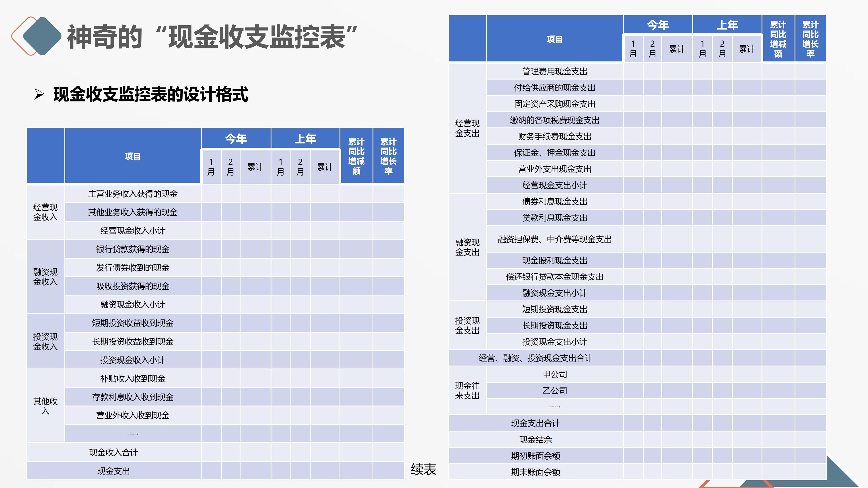Screen dimensions: 868x488
Task: Click 管理费用现金支出 row label
Action: point(554,71)
